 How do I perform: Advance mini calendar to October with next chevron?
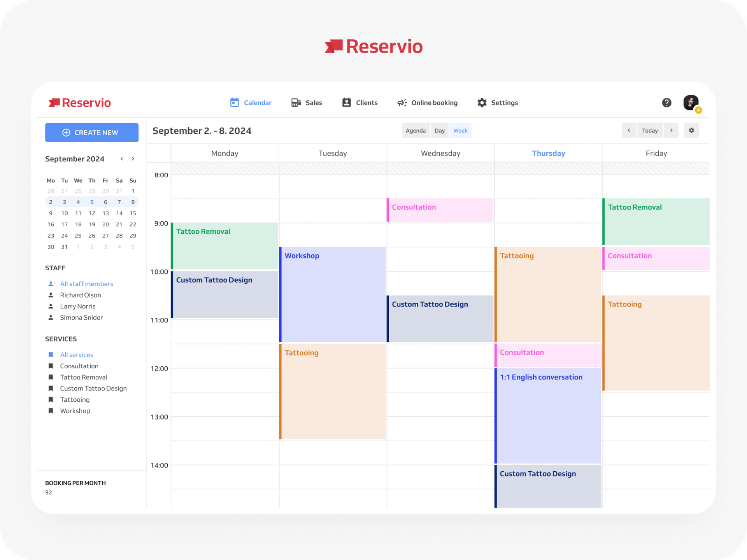(x=133, y=159)
